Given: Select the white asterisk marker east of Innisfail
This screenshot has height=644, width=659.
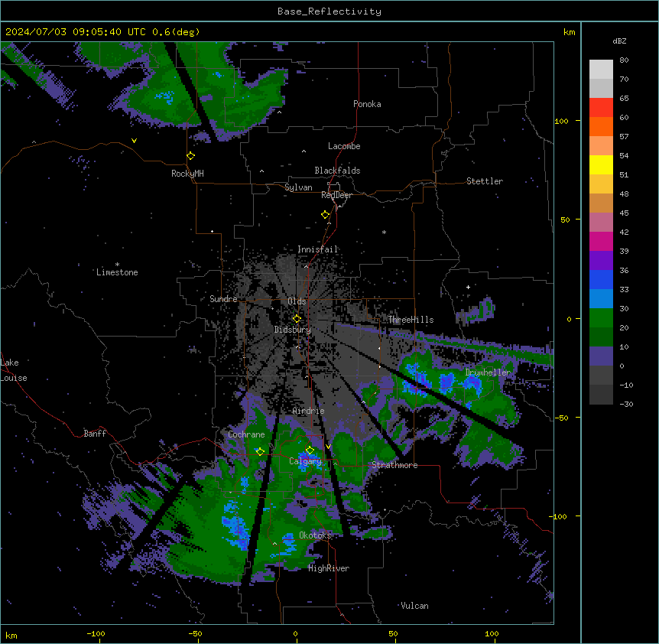Looking at the screenshot, I should (x=384, y=232).
